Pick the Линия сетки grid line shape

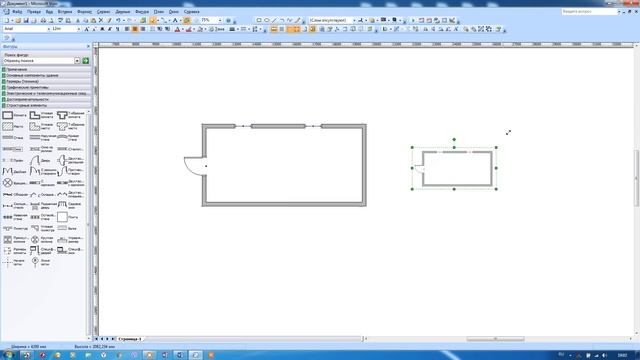[41, 262]
